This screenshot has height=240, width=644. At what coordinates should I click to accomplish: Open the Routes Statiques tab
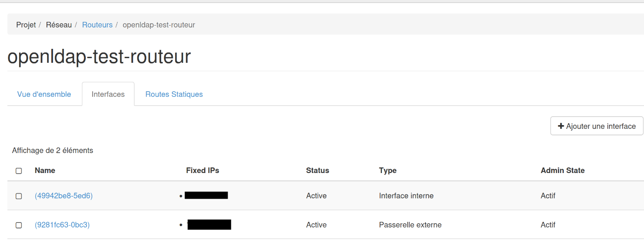pos(174,94)
